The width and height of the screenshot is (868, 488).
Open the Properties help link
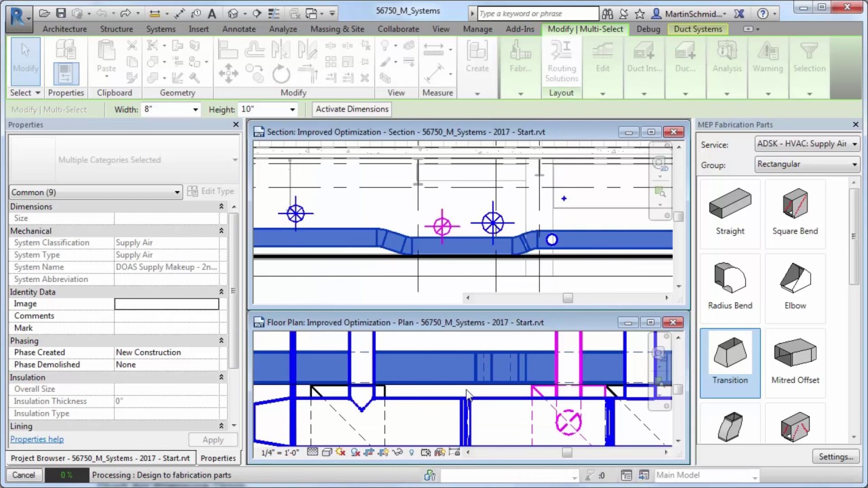click(37, 439)
